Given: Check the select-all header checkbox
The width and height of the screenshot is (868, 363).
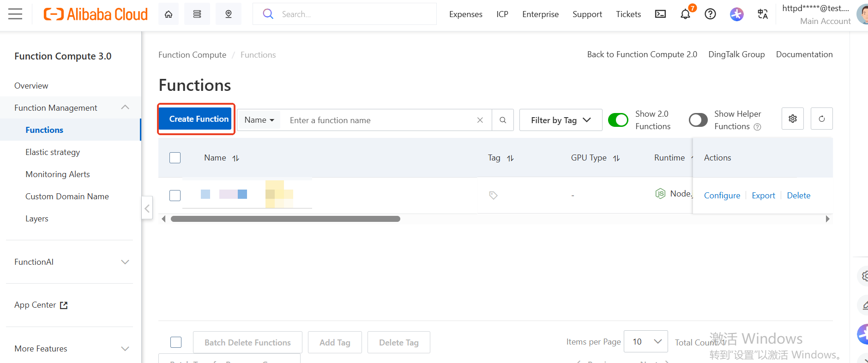Looking at the screenshot, I should click(x=175, y=158).
